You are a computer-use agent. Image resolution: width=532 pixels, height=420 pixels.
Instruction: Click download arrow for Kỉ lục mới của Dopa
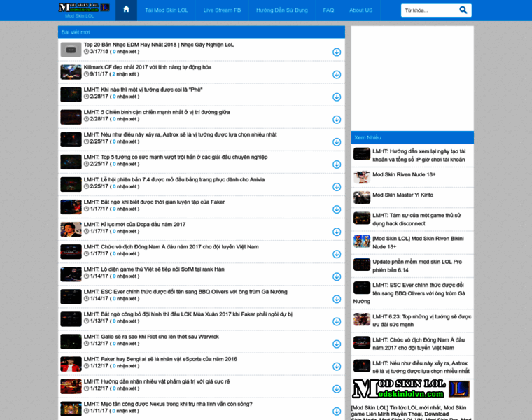(337, 232)
